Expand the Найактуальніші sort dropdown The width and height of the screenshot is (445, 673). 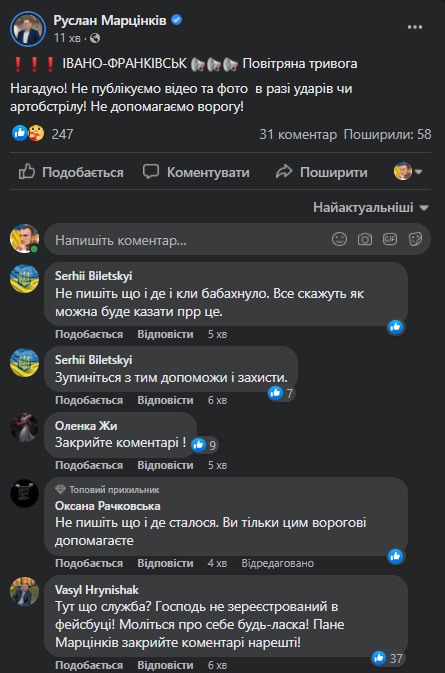[x=371, y=208]
